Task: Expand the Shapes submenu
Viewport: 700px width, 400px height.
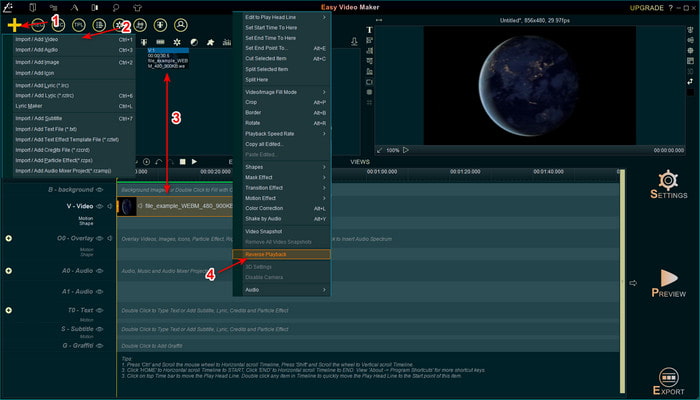Action: pyautogui.click(x=282, y=167)
